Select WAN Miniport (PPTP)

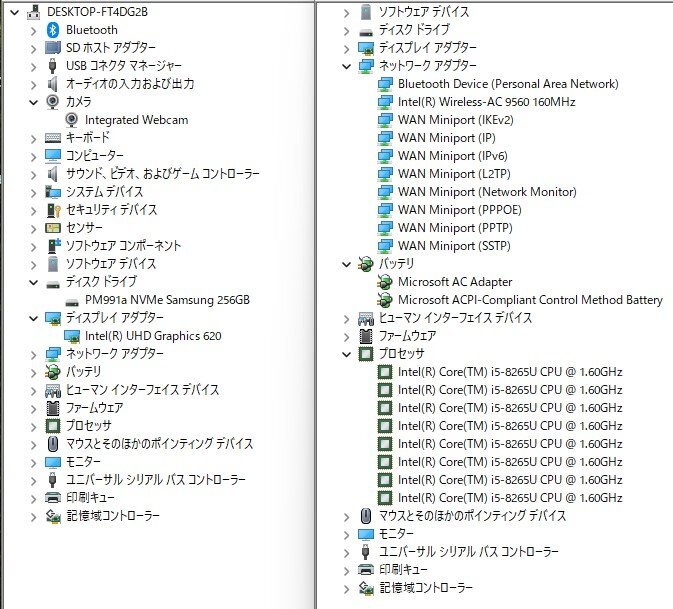(x=455, y=228)
